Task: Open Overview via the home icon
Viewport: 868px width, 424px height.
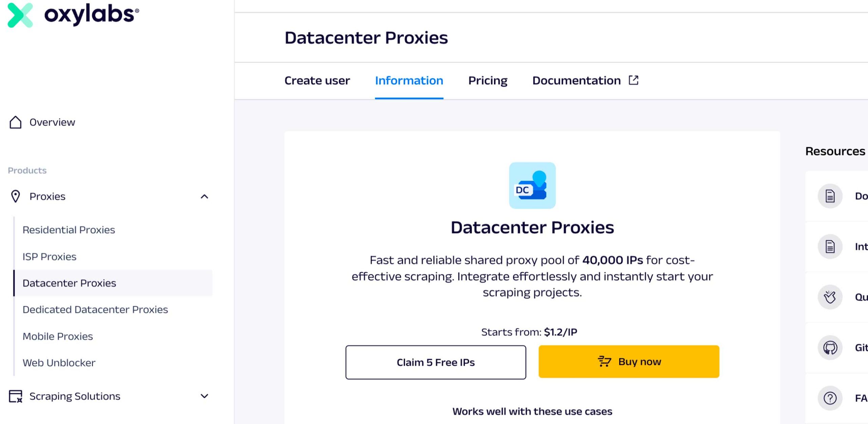Action: click(15, 122)
